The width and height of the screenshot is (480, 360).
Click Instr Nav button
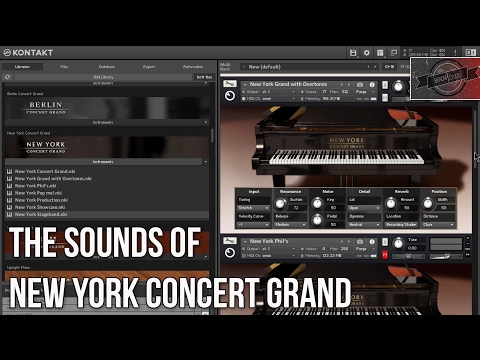point(204,77)
